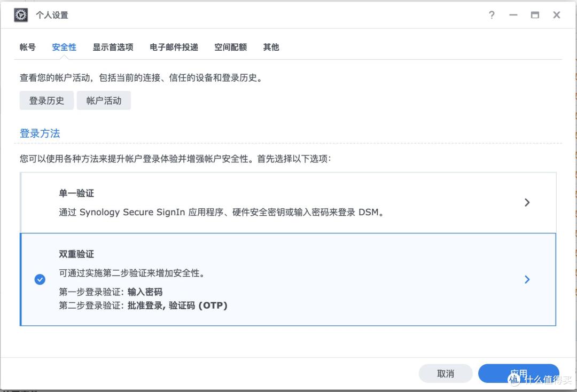Expand the 单一验证 option chevron

pos(527,202)
